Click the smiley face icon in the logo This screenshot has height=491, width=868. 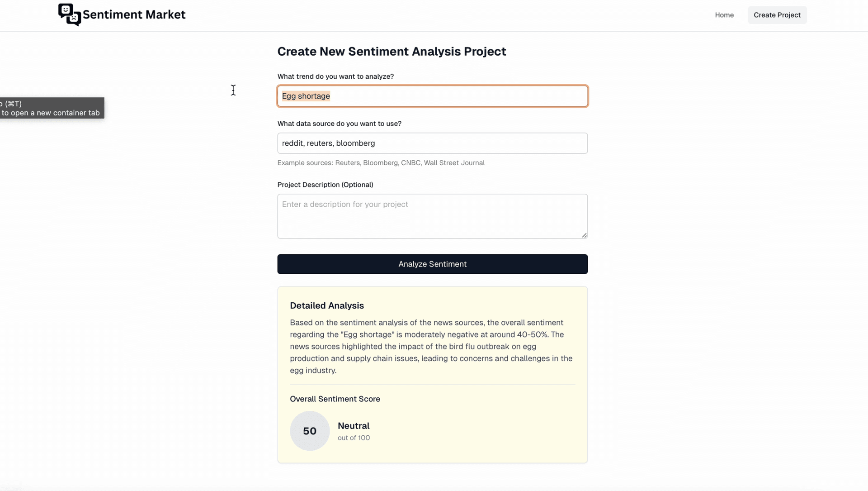[66, 10]
